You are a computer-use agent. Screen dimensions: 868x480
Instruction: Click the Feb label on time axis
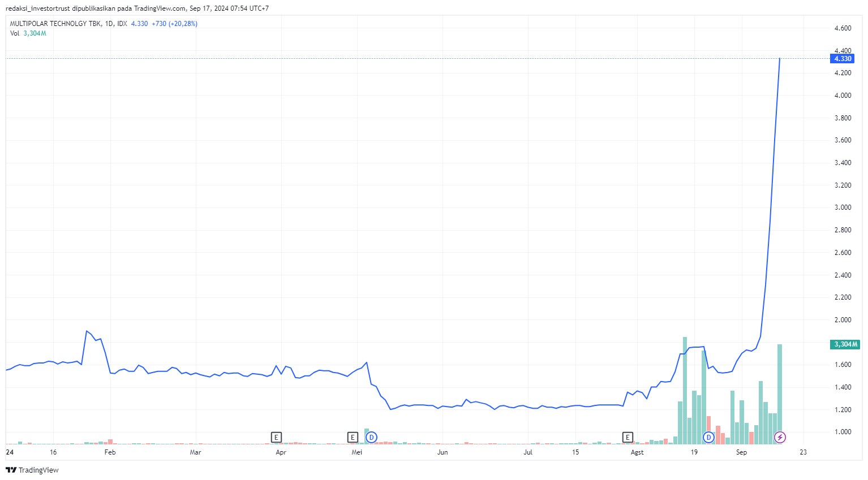[x=110, y=452]
